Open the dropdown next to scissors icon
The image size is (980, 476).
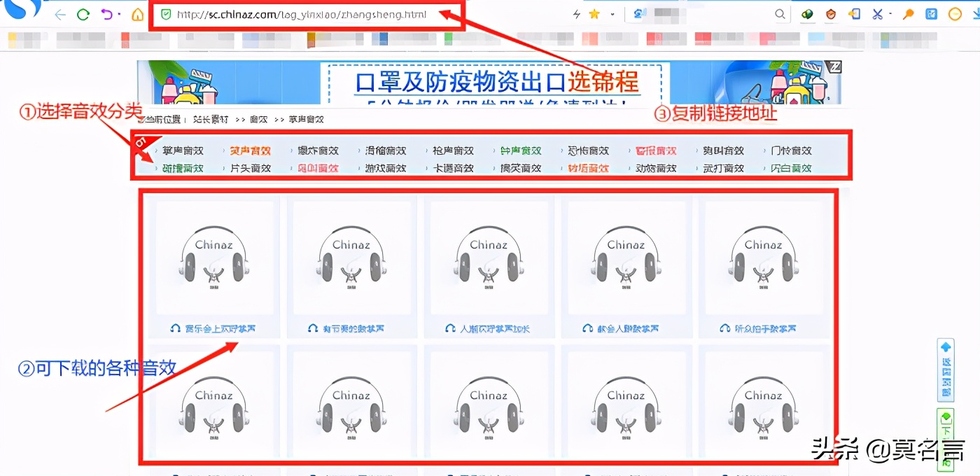890,14
